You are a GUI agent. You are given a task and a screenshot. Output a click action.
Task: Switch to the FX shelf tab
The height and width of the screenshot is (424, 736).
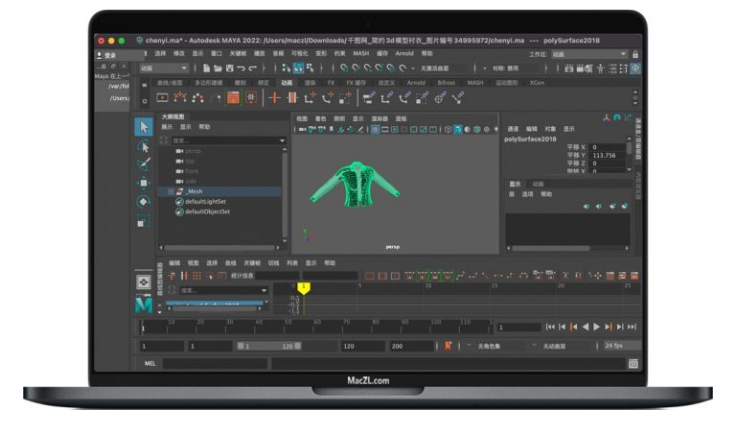(331, 83)
